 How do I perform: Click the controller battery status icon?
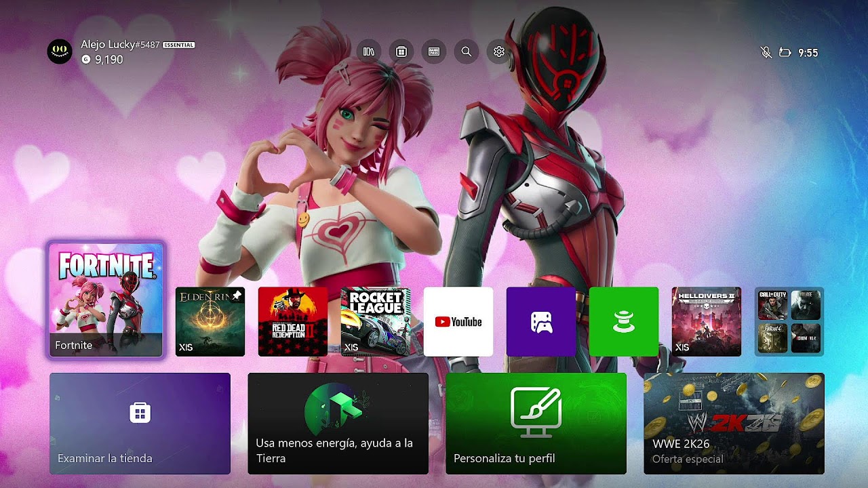(785, 52)
